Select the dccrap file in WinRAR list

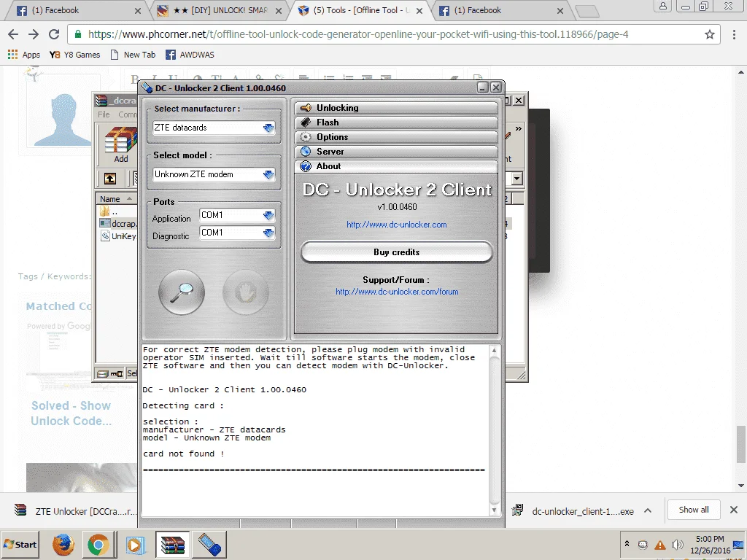[118, 224]
